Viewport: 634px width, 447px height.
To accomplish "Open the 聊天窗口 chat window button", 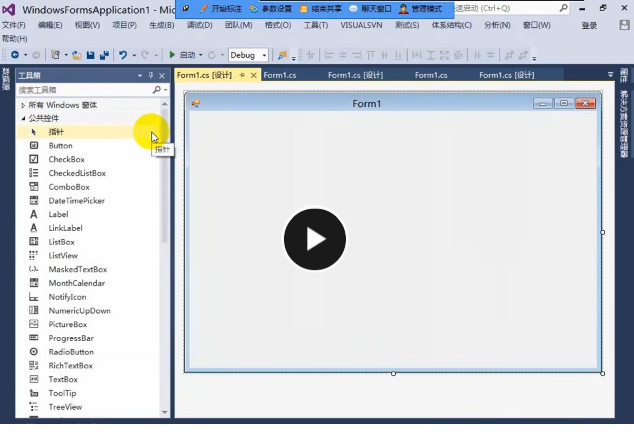I will coord(370,8).
